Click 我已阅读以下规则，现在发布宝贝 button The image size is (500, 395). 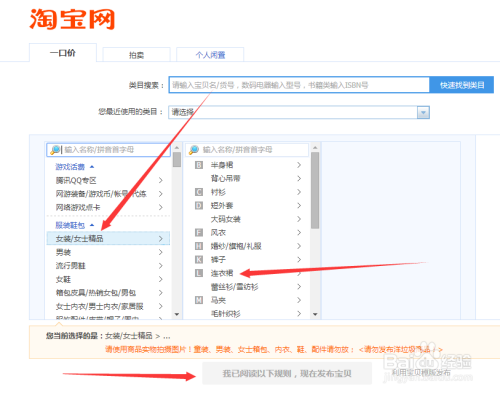tap(287, 374)
